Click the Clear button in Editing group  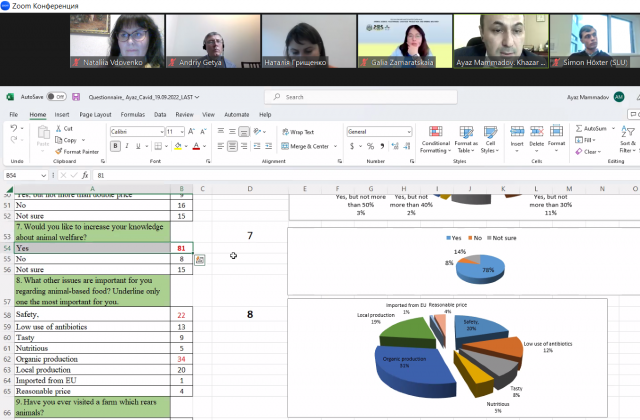tap(588, 151)
